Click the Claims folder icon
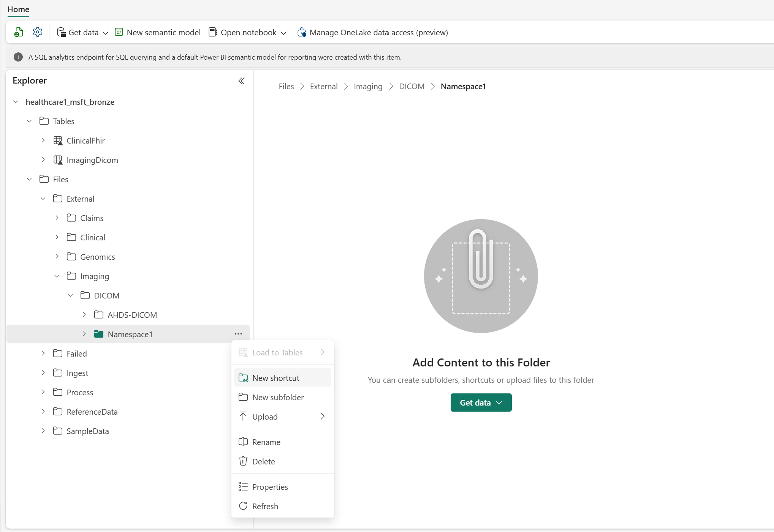This screenshot has height=532, width=774. (x=71, y=218)
